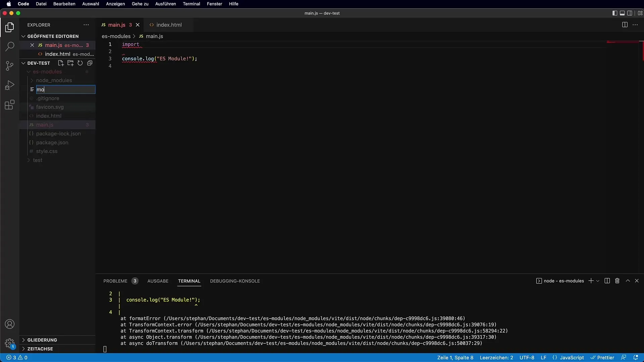Click es-modules breadcrumb segment
644x362 pixels.
[116, 36]
